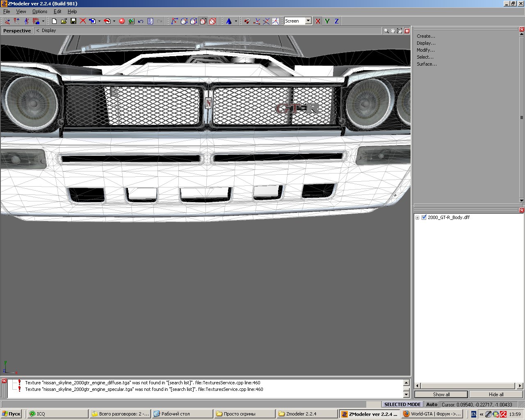This screenshot has height=420, width=525.
Task: Open the Help menu
Action: pos(72,11)
